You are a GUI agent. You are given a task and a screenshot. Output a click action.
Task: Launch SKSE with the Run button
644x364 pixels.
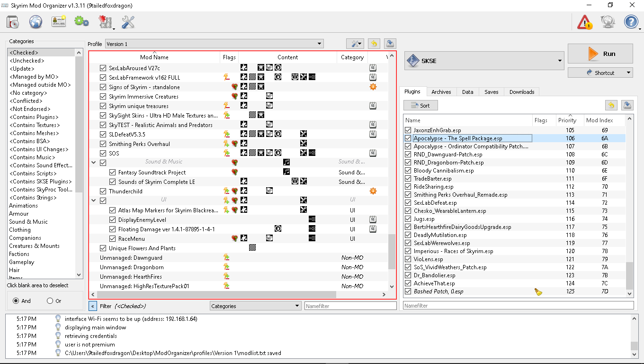click(x=600, y=54)
